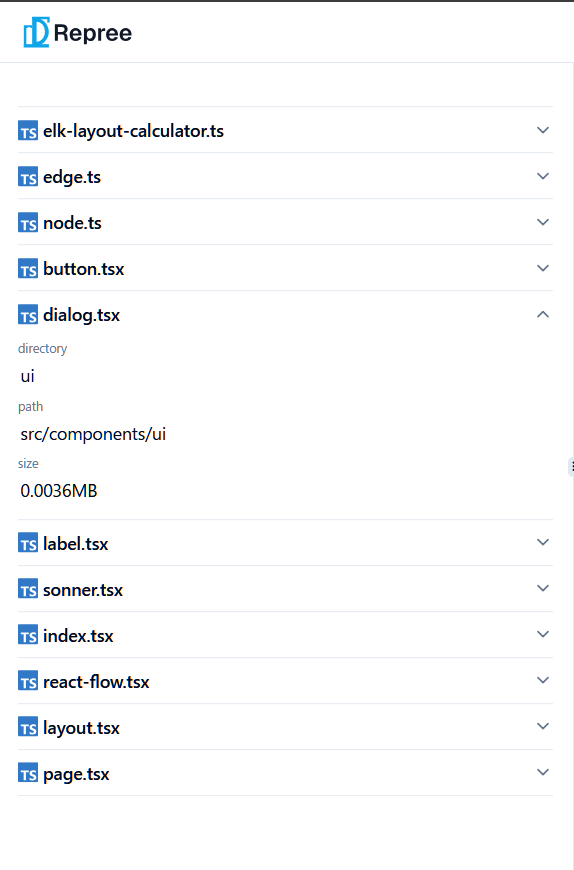Screen dimensions: 574x870
Task: Click the panel resize handle on right edge
Action: (571, 467)
